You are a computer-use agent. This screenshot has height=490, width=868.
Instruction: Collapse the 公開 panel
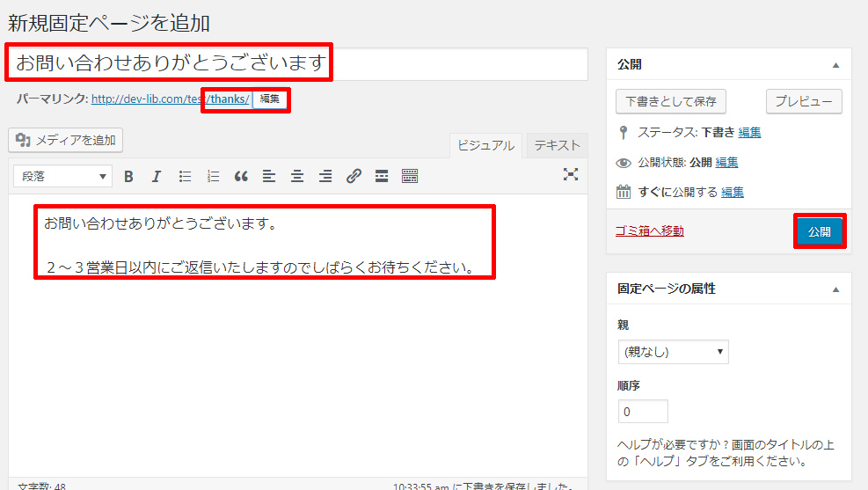(x=835, y=65)
